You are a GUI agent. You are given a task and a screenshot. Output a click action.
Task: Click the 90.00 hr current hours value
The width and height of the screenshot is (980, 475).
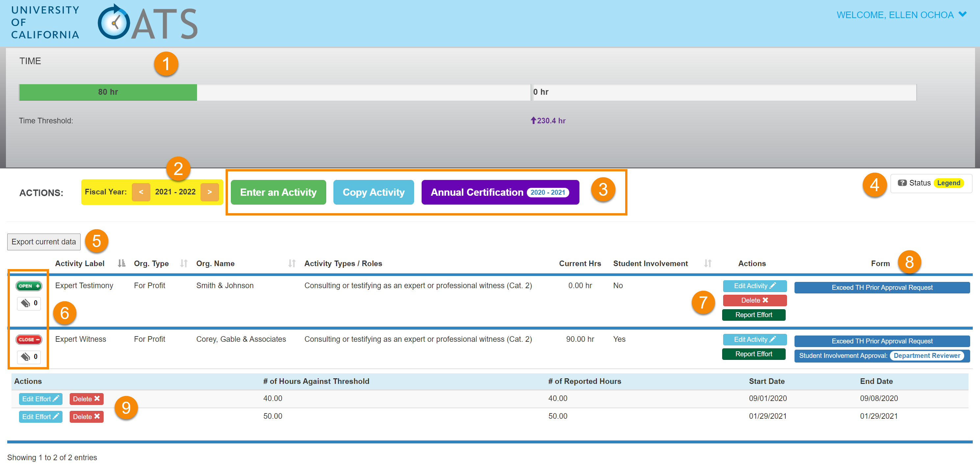[x=580, y=339]
